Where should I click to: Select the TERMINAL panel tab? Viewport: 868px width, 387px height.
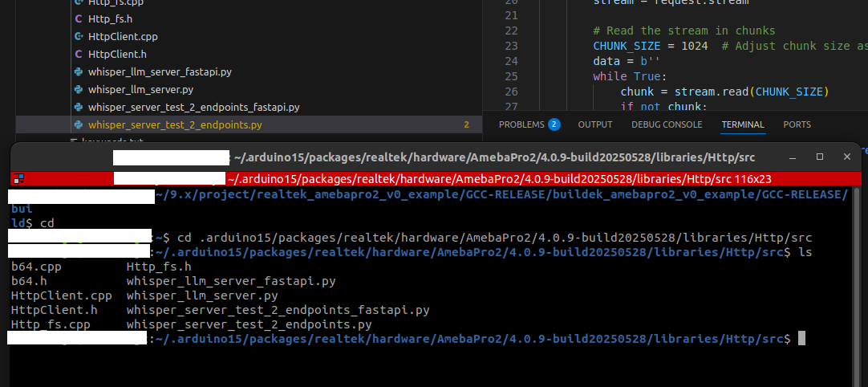(743, 124)
